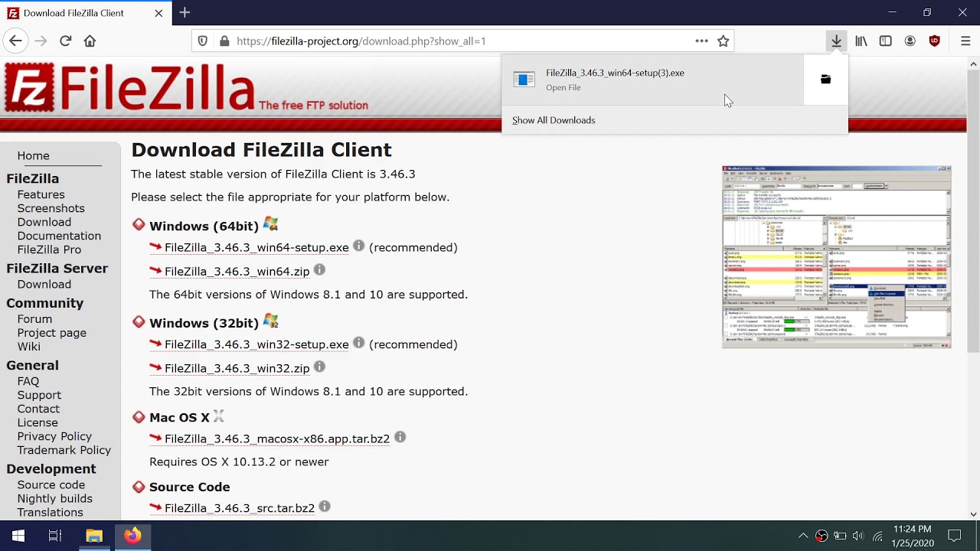Open the FAQ page
This screenshot has height=551, width=980.
[28, 381]
